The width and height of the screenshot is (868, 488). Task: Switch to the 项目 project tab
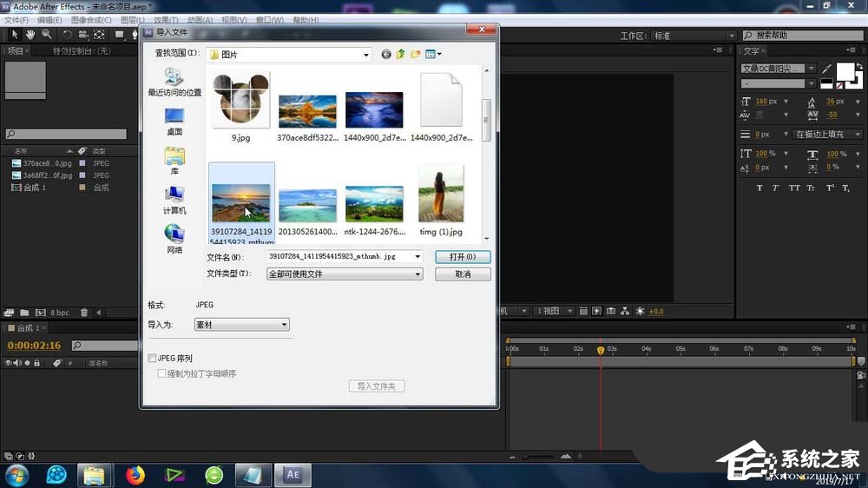[x=16, y=51]
